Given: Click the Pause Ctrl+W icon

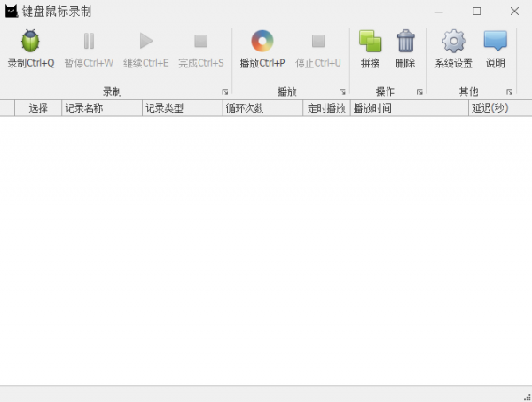Looking at the screenshot, I should point(89,41).
